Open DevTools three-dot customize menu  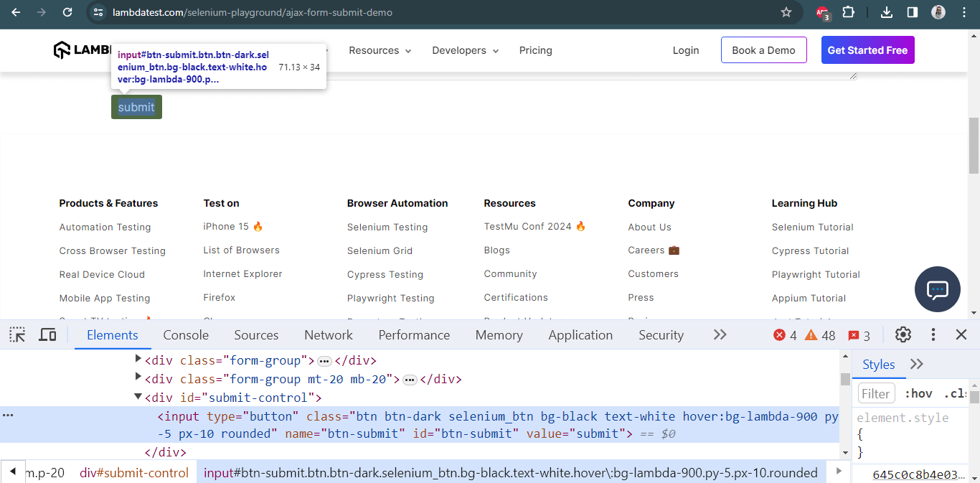(933, 334)
